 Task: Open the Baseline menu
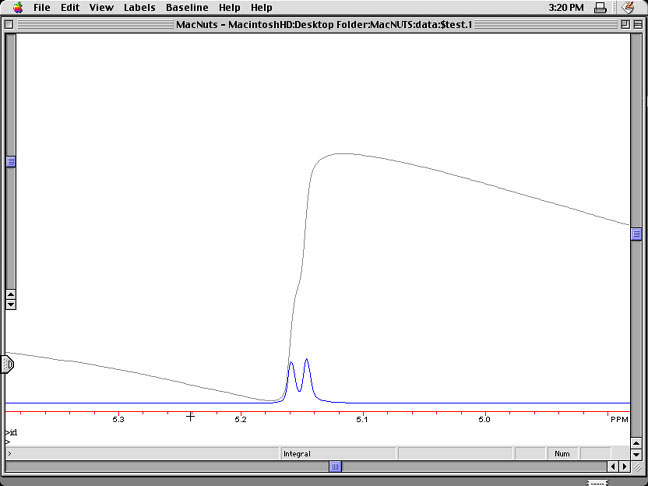click(x=187, y=8)
